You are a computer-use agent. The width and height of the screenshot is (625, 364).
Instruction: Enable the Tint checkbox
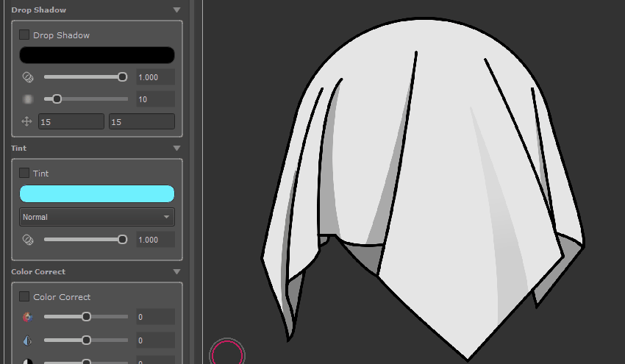click(24, 173)
